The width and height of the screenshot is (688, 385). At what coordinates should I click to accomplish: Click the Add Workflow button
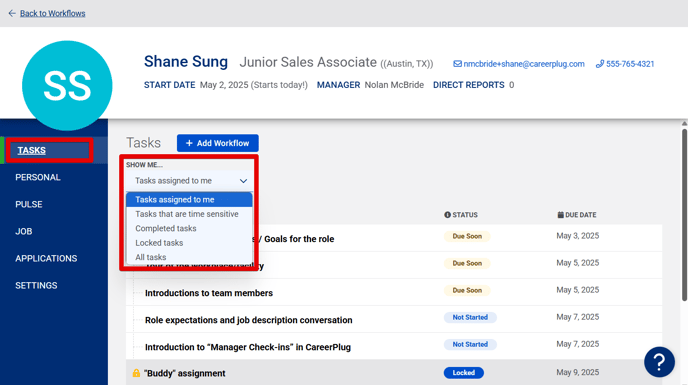218,143
